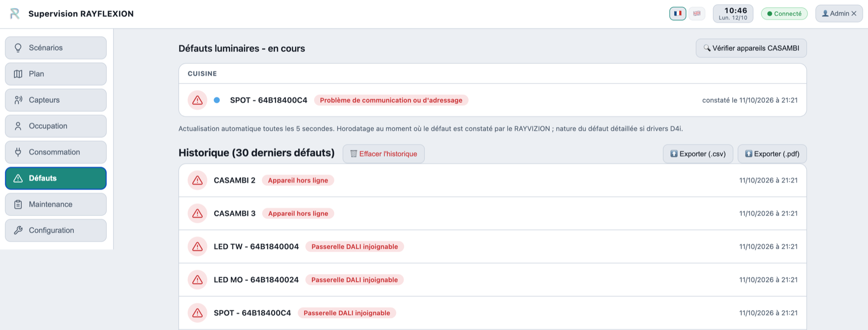
Task: Verify CASAMBI devices
Action: (751, 48)
